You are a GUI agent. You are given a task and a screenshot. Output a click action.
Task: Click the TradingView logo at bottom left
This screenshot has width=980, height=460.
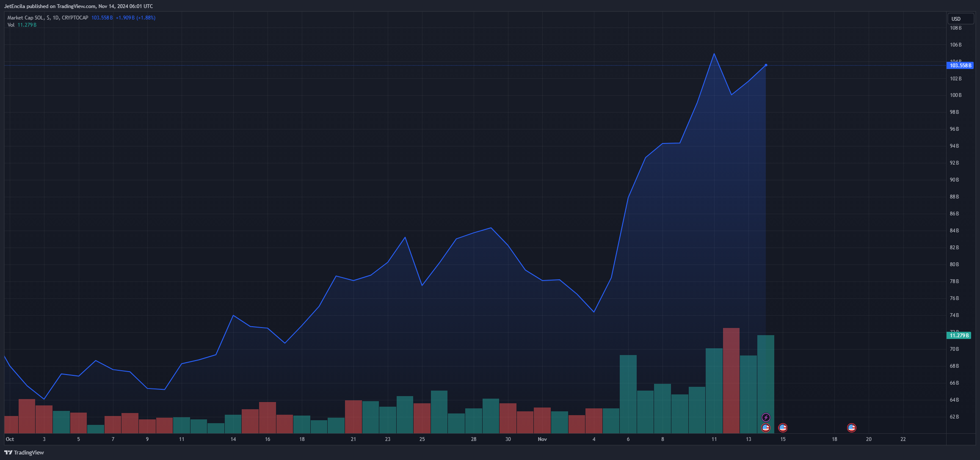pyautogui.click(x=24, y=452)
